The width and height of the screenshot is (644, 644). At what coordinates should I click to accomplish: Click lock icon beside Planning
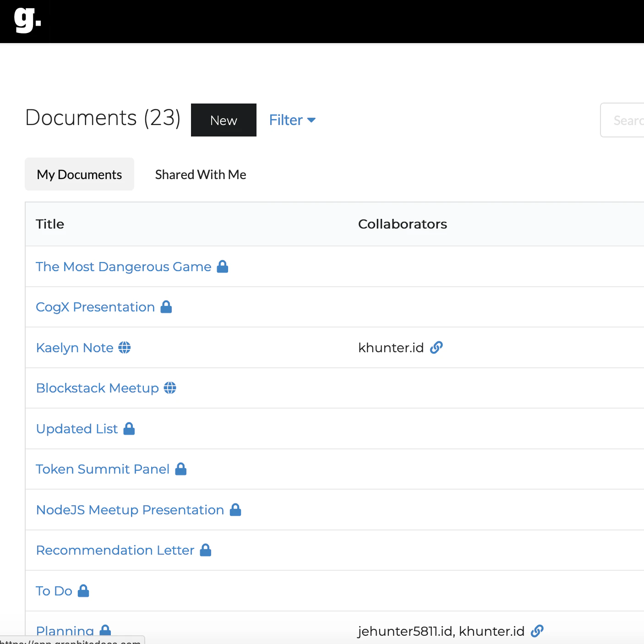point(105,630)
